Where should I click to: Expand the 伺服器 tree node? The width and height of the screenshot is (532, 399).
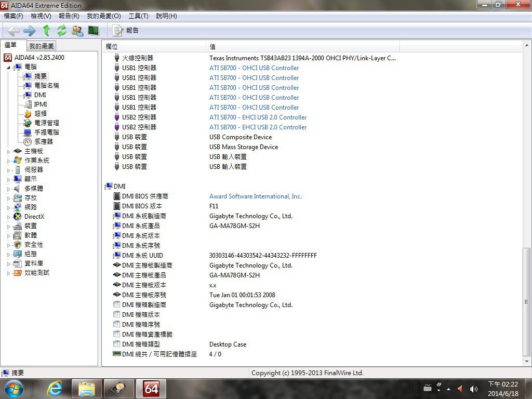(x=8, y=170)
